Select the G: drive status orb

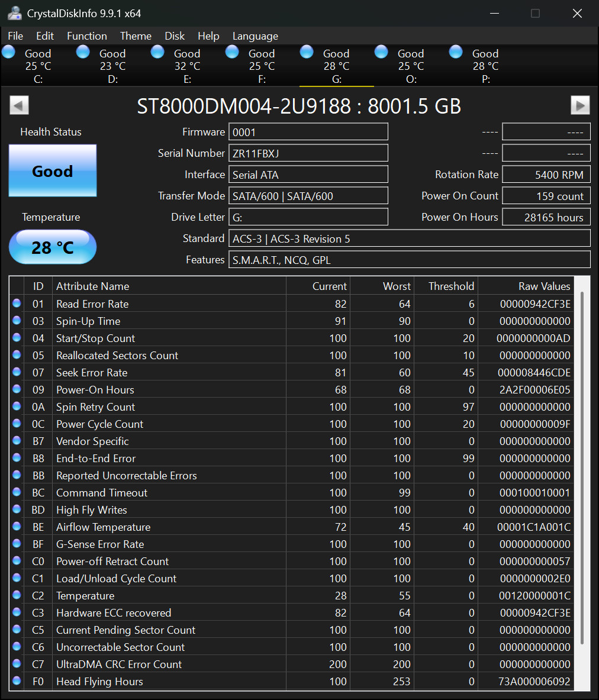point(307,52)
